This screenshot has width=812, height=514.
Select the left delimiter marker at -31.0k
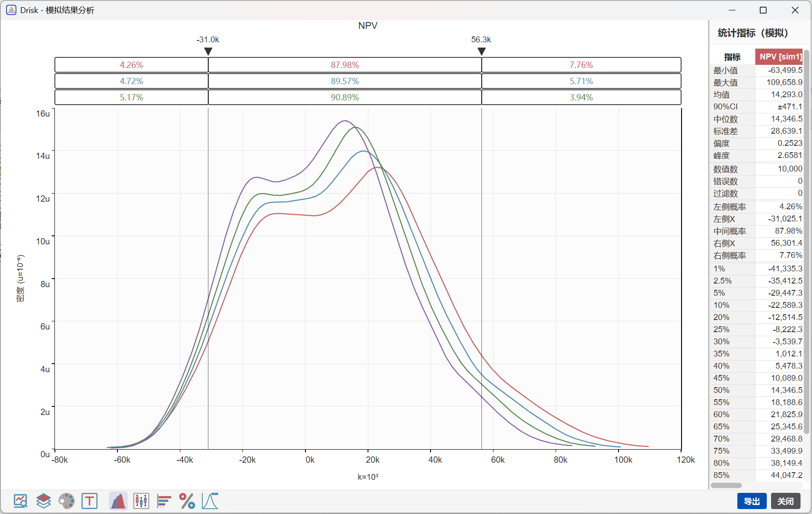(x=208, y=51)
